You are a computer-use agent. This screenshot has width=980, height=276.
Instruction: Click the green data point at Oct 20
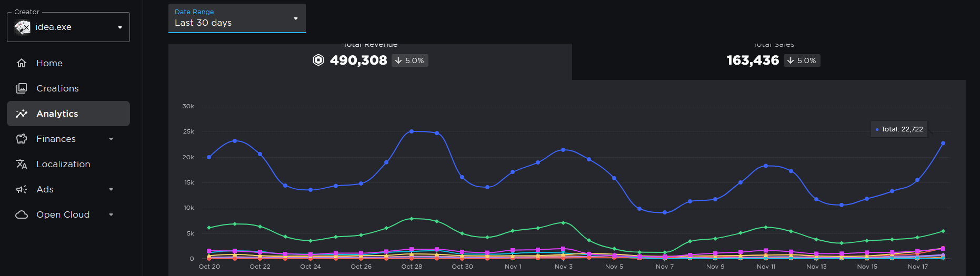coord(209,228)
